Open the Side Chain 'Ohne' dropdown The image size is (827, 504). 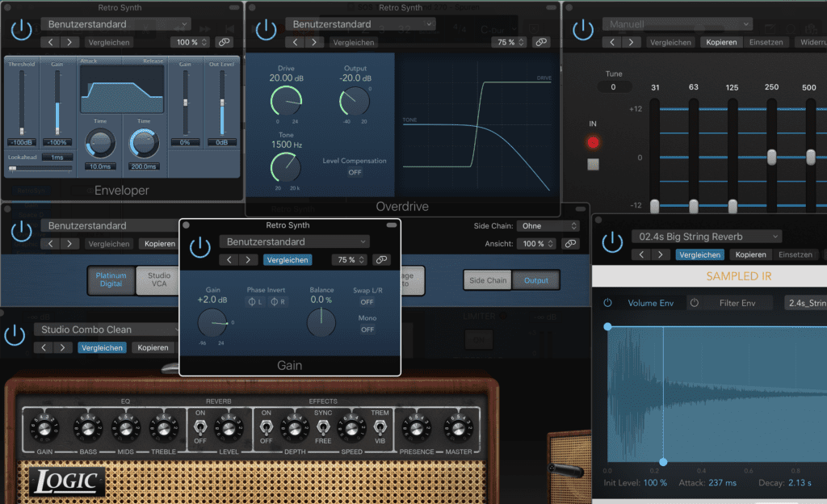point(548,225)
